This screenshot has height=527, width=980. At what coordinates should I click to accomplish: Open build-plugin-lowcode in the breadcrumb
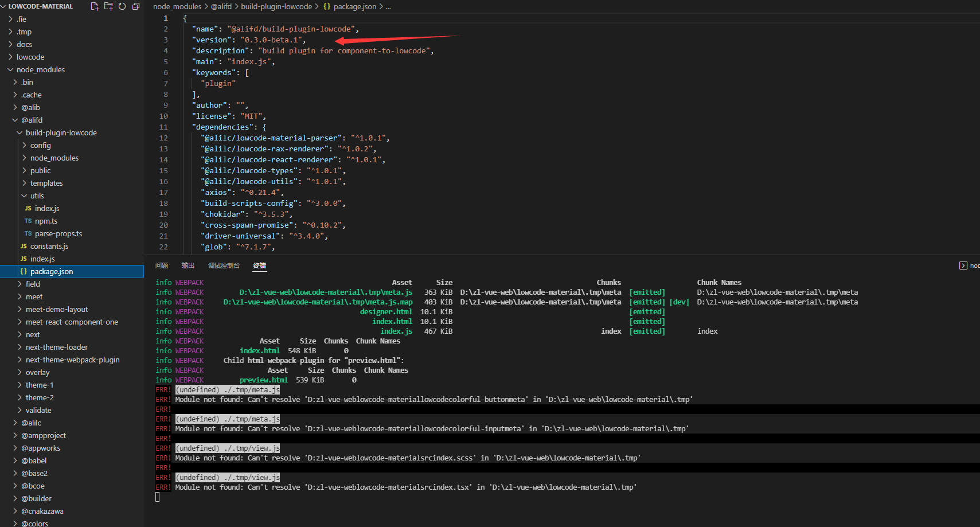(276, 6)
